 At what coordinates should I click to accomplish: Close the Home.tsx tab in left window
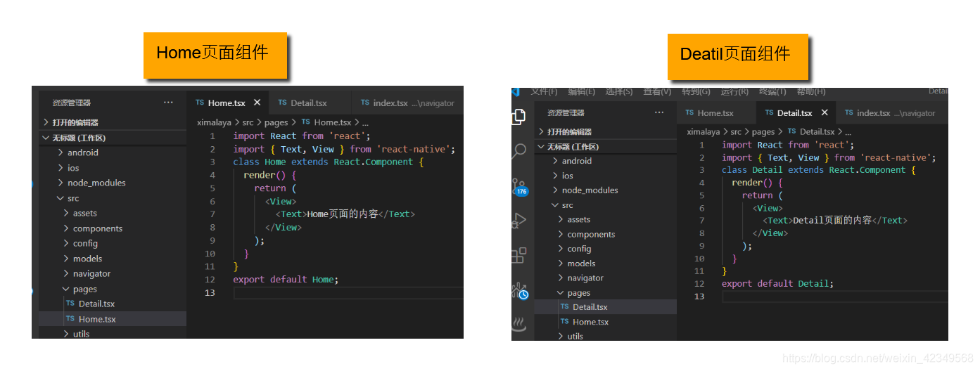pyautogui.click(x=257, y=103)
